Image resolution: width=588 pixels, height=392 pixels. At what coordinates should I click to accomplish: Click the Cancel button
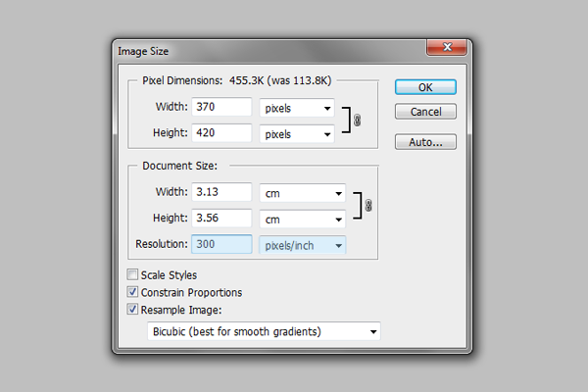click(x=426, y=112)
